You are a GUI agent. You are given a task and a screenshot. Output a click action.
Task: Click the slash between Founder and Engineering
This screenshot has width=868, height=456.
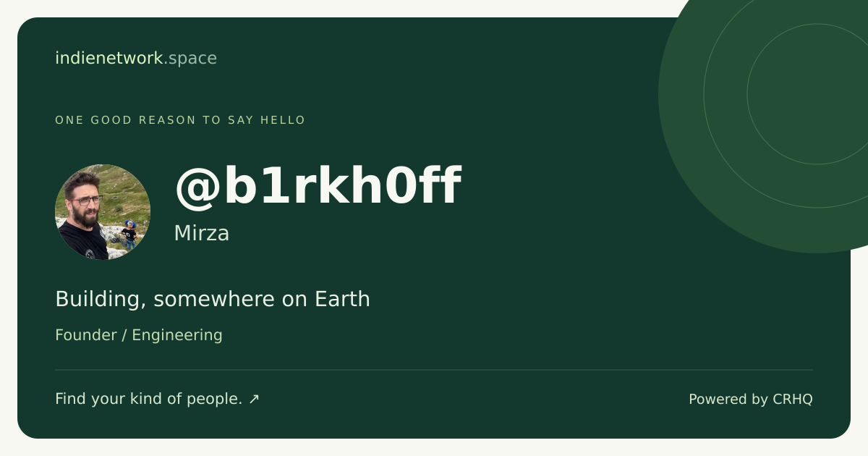(124, 335)
